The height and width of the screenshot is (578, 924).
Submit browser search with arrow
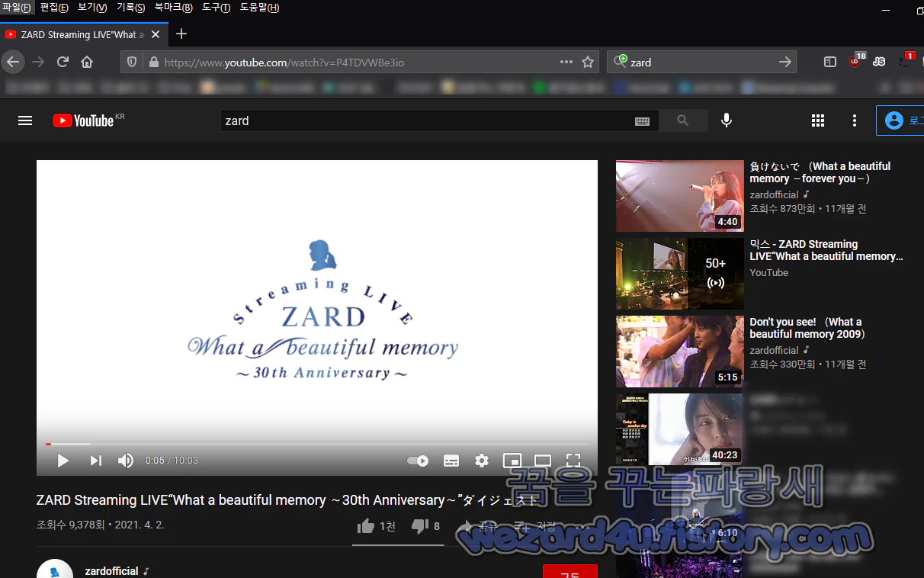785,63
